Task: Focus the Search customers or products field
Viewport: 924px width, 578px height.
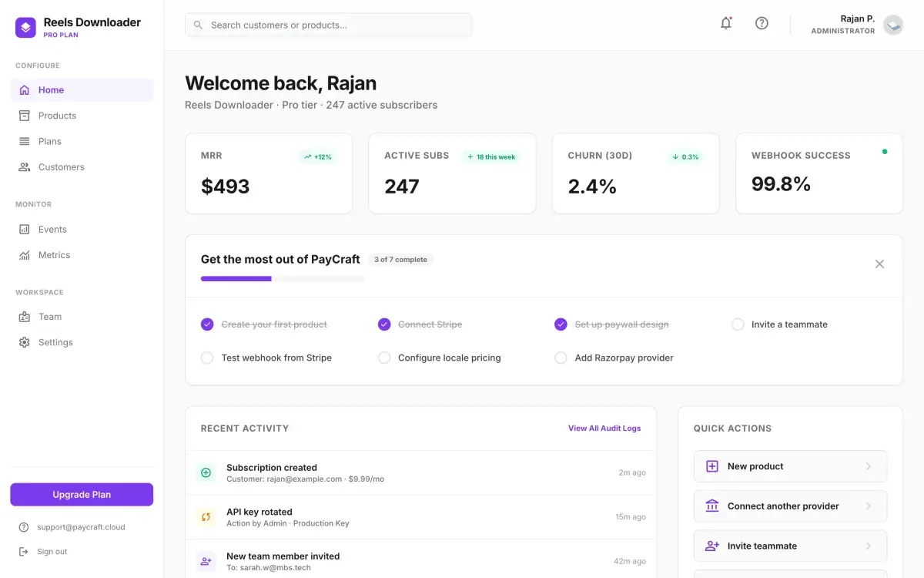Action: click(328, 25)
